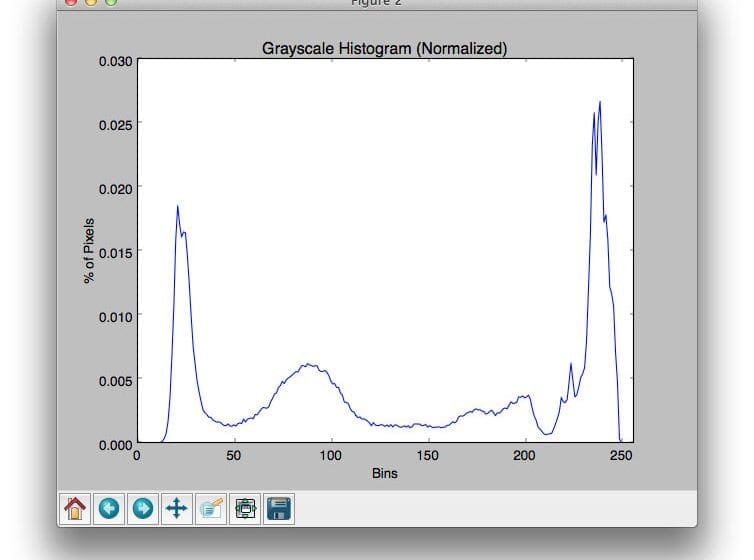This screenshot has height=560, width=754.
Task: Click the 0.030 tick label on y-axis
Action: tap(114, 61)
